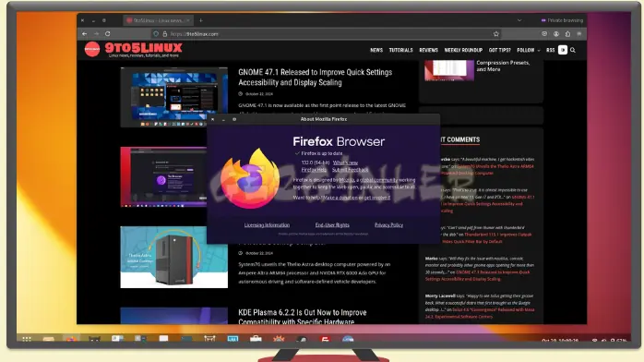
Task: Click the Compression Presets, and More title
Action: [503, 66]
